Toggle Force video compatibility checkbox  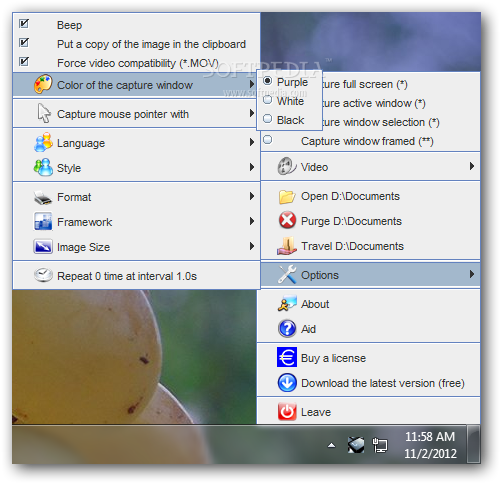point(24,61)
